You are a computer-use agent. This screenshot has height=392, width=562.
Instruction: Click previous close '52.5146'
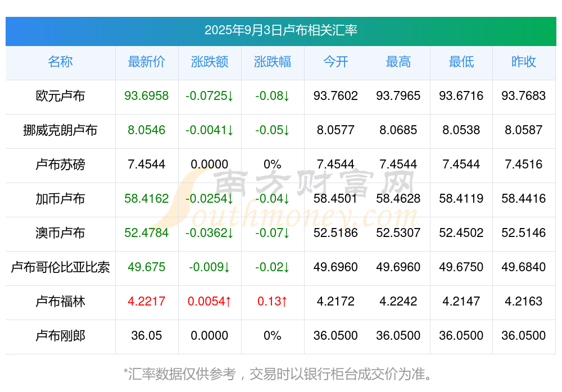coord(524,233)
